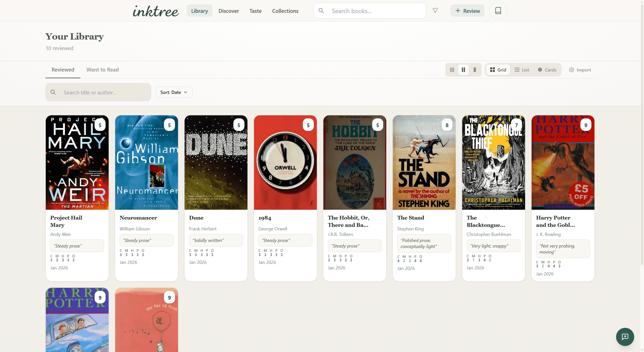Open the Discover page
Viewport: 644px width, 352px height.
(x=228, y=11)
